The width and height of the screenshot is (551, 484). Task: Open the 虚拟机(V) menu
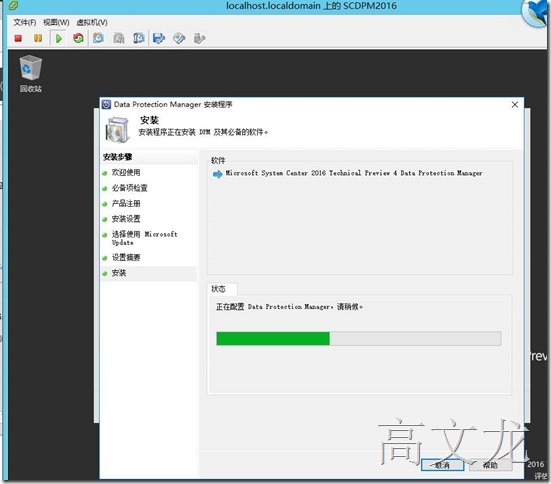coord(92,22)
